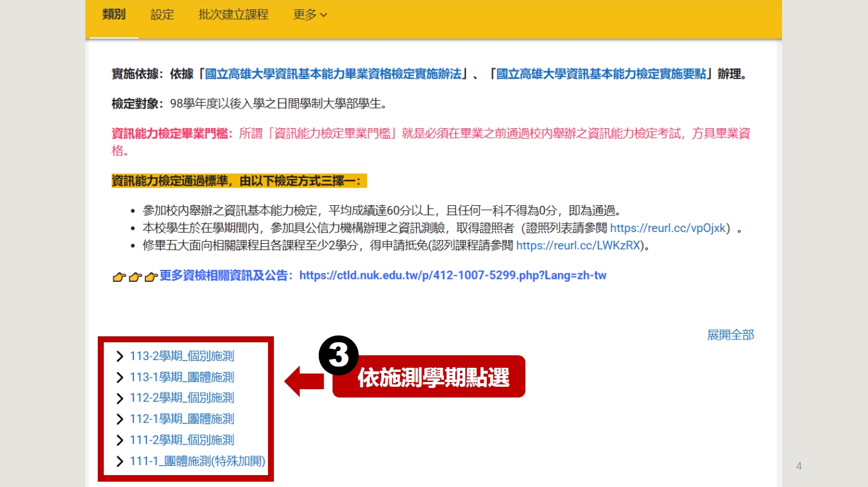Expand chevron beside 113-1學期_團體施測

click(x=120, y=377)
